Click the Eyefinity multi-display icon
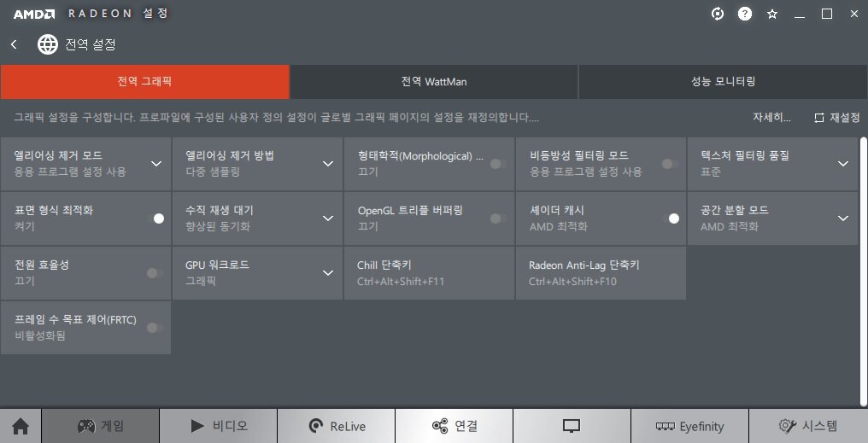The width and height of the screenshot is (868, 443). [665, 427]
